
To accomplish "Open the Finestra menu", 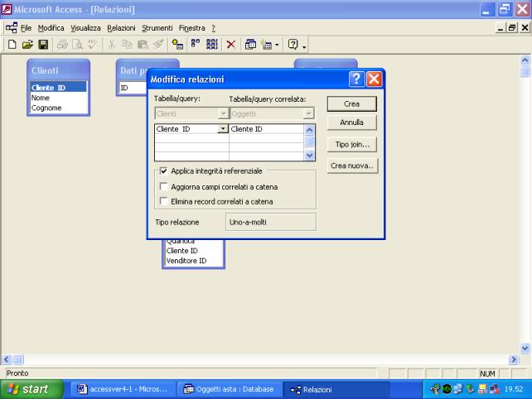I will pos(192,28).
